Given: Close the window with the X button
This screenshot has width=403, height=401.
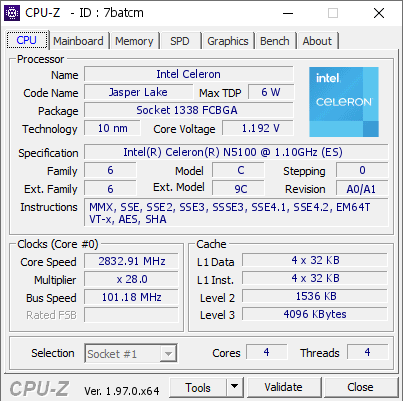Looking at the screenshot, I should pyautogui.click(x=379, y=13).
